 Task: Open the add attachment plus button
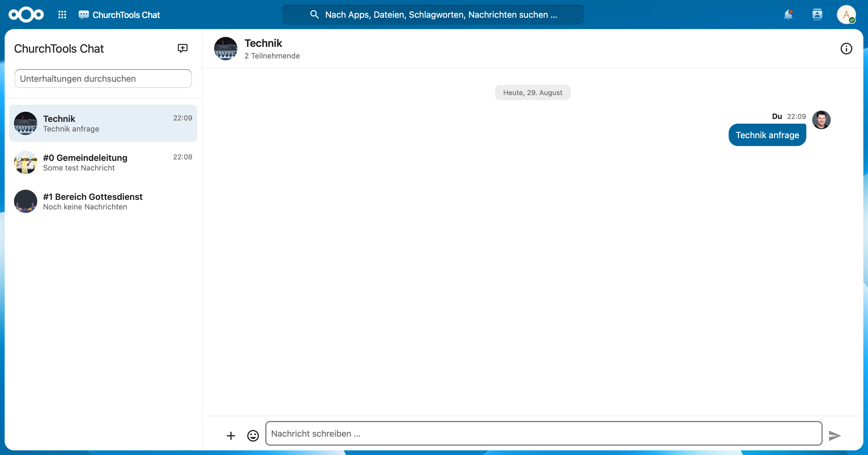(x=231, y=436)
